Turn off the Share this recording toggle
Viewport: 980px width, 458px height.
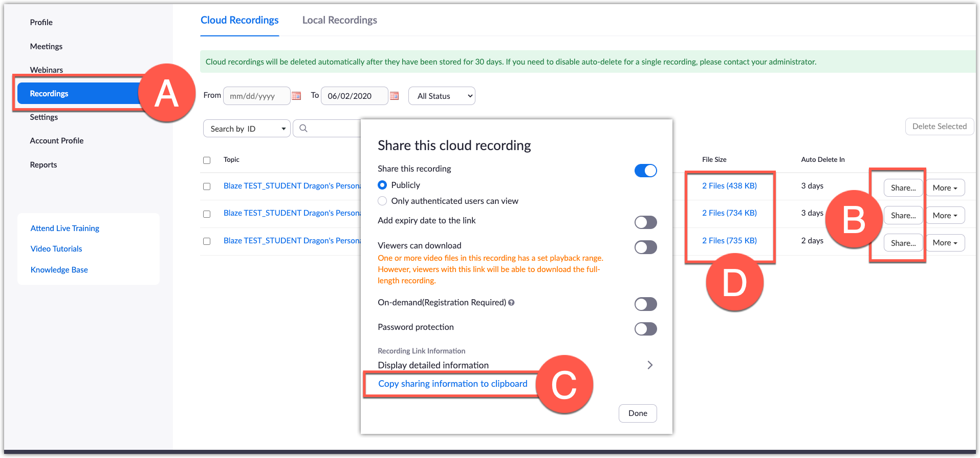point(645,171)
